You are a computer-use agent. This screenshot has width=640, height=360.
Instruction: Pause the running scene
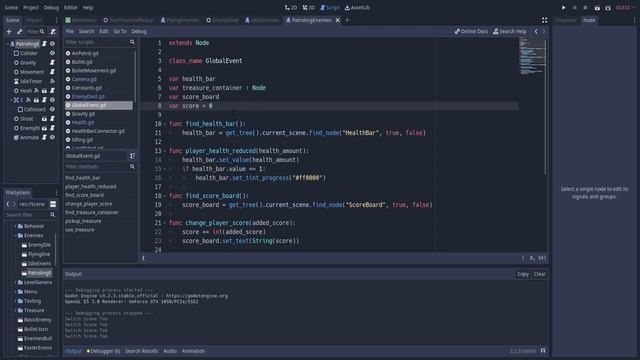[574, 7]
